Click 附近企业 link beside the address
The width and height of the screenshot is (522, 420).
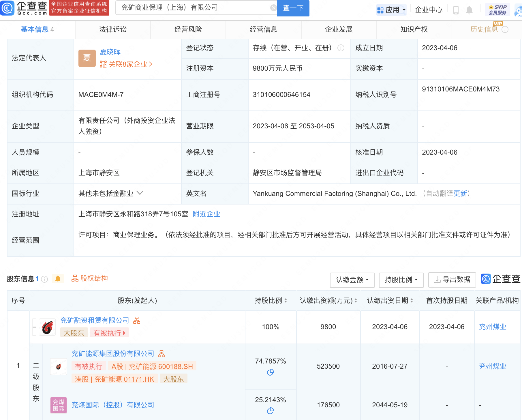point(206,214)
